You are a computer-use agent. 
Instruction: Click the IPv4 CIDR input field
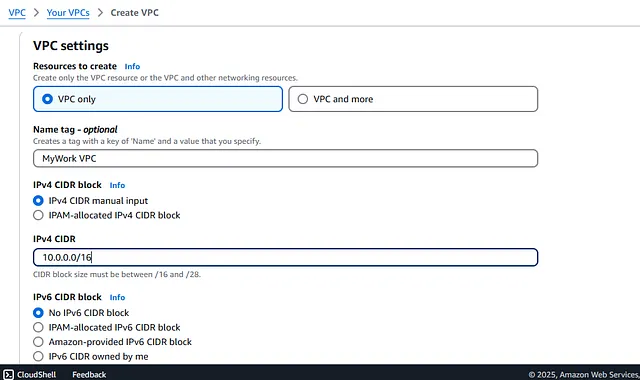click(285, 257)
